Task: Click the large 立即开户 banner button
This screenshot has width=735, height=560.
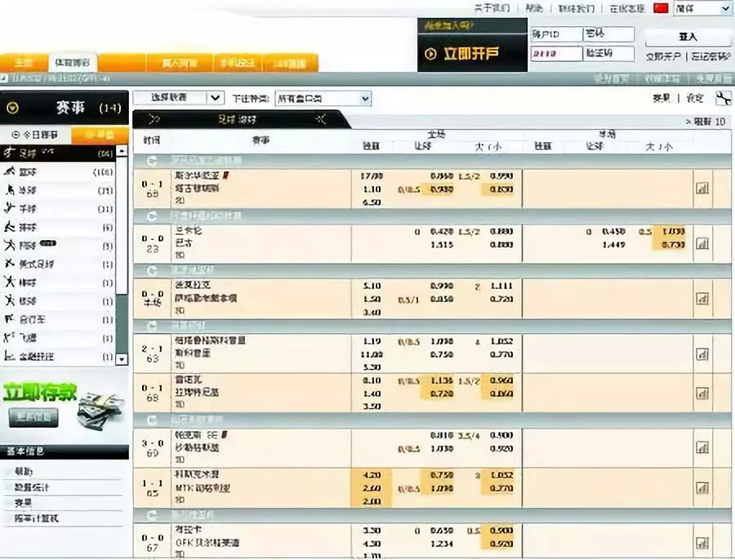Action: 473,53
